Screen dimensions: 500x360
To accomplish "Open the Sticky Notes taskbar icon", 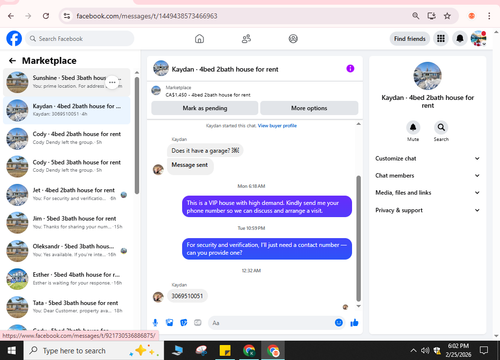I will (225, 351).
